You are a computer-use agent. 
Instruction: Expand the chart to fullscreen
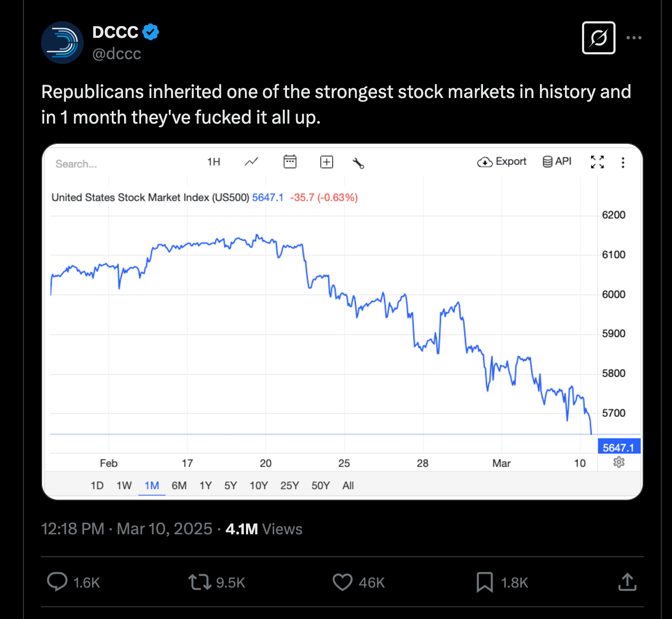[x=597, y=162]
